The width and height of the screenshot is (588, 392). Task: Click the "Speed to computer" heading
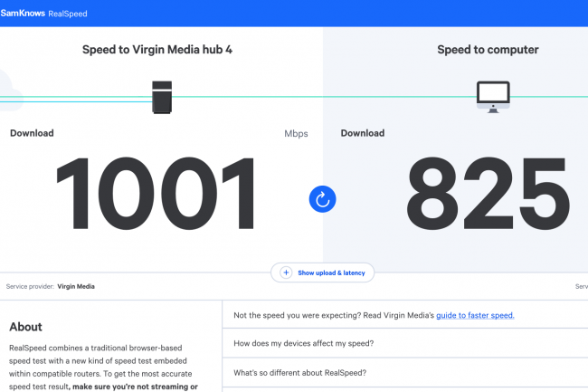[488, 50]
